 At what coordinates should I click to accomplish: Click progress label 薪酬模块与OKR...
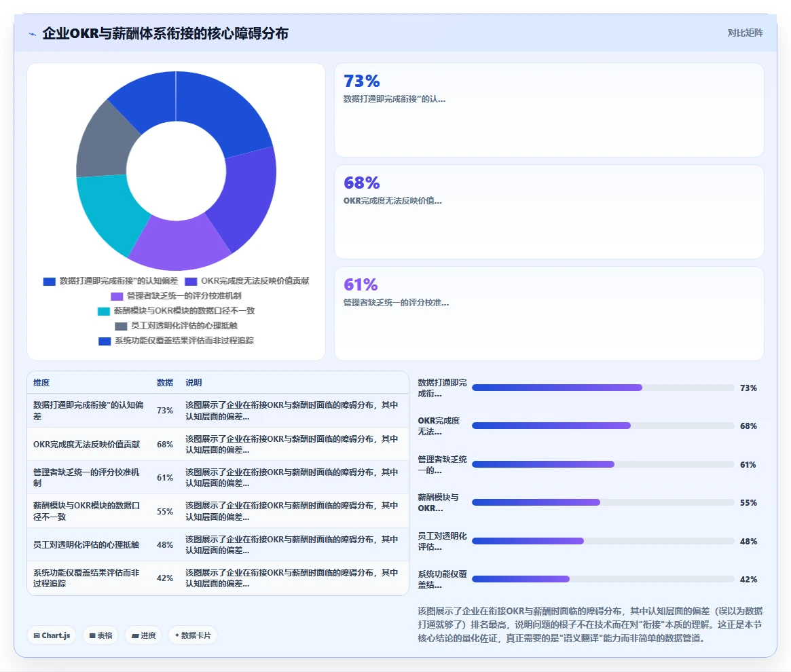(438, 502)
